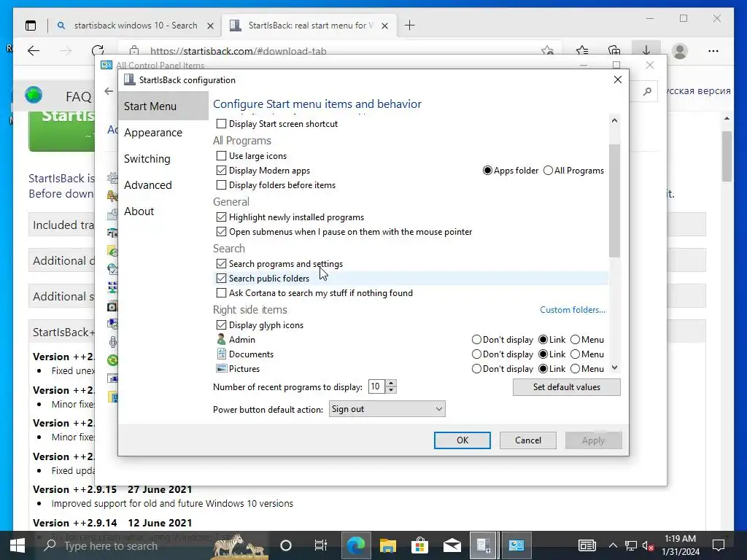Click Control Panel search magnifier icon

click(x=647, y=91)
